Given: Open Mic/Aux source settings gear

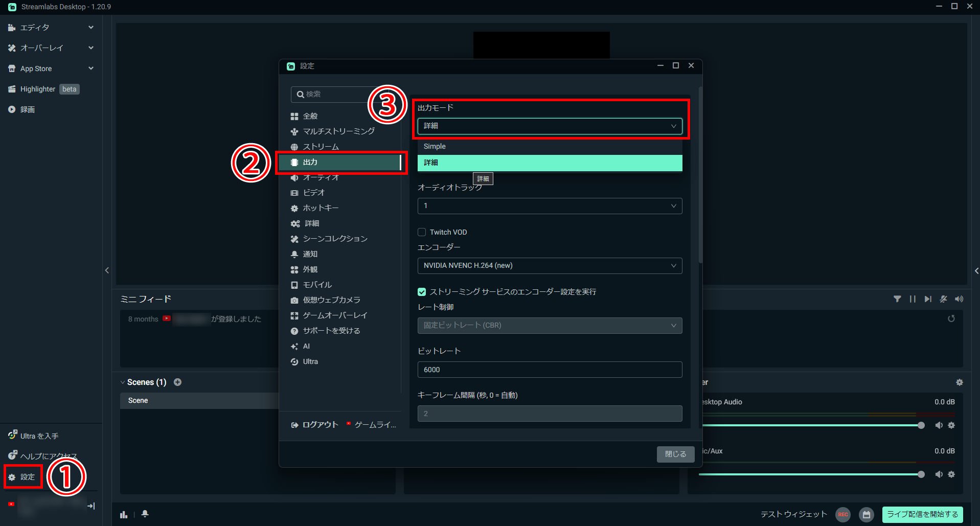Looking at the screenshot, I should pos(951,474).
